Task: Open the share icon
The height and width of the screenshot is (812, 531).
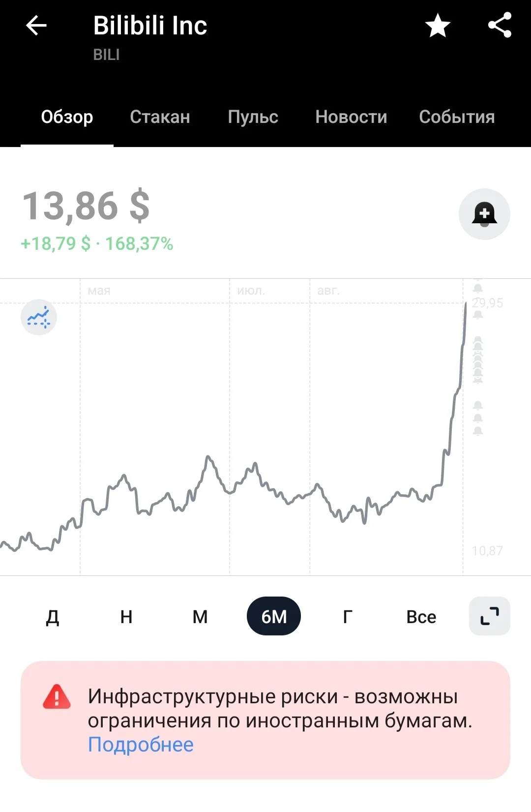Action: coord(500,25)
